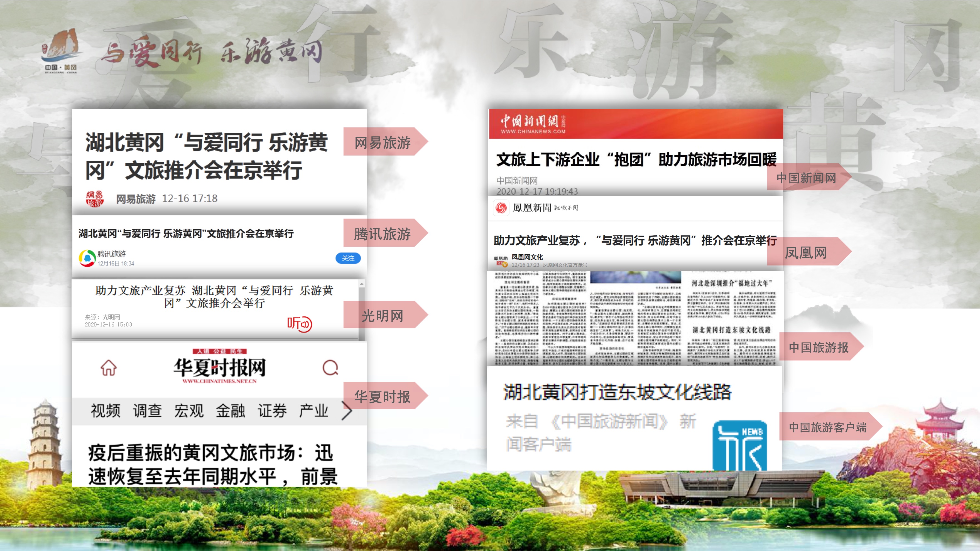Click the 网易旅游 red logo icon
The image size is (980, 551).
[x=94, y=198]
